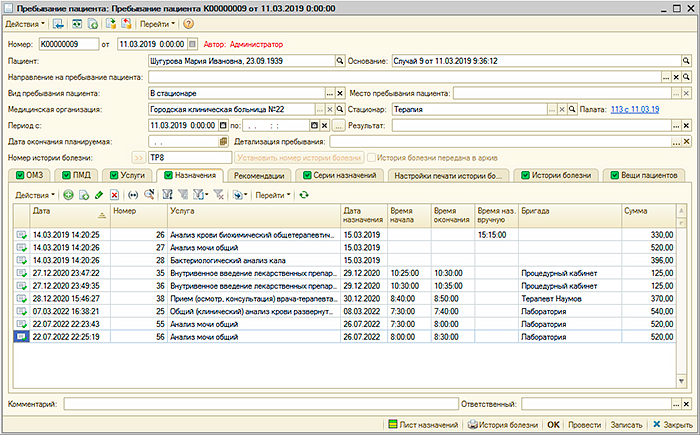Open the Услуги tab

[x=131, y=175]
